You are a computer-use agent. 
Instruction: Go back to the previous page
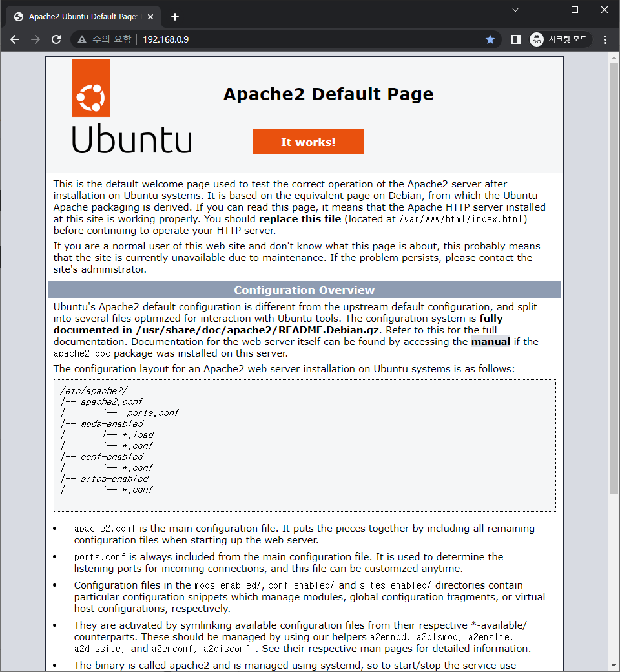pyautogui.click(x=15, y=39)
